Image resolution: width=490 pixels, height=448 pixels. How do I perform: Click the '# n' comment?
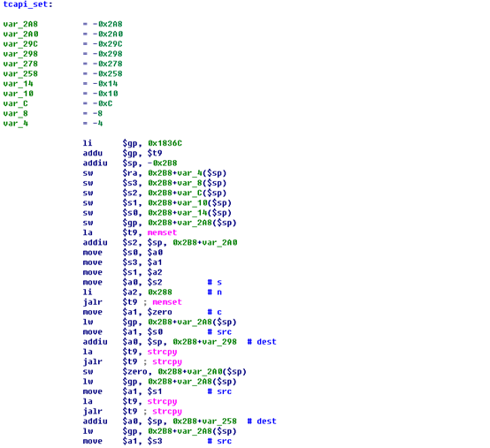coord(215,292)
